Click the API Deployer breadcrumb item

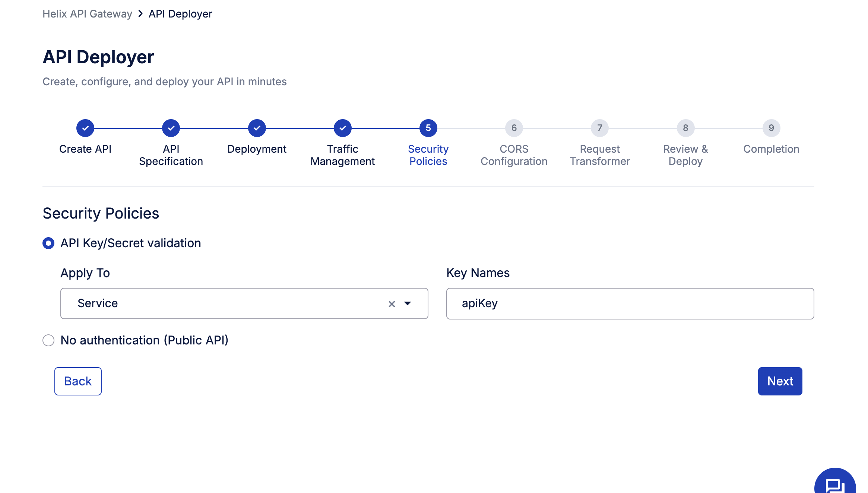click(x=180, y=14)
